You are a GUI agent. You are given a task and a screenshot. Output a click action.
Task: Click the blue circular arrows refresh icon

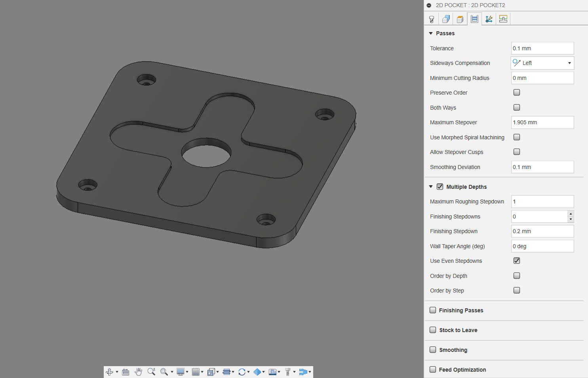(x=242, y=372)
